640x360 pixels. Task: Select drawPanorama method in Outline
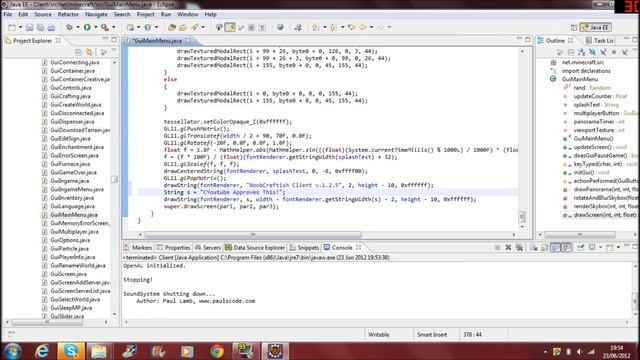(600, 189)
